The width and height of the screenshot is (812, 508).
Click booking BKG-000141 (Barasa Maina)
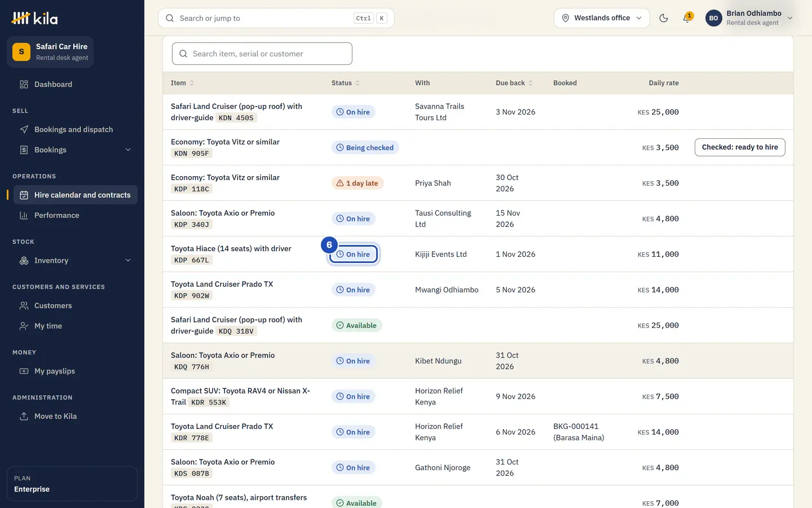(579, 432)
